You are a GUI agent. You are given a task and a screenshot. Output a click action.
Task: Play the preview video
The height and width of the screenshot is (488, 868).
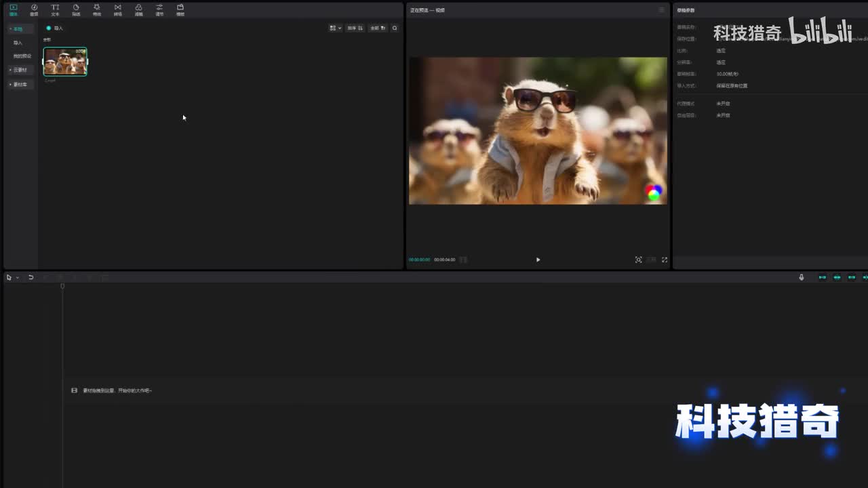click(x=538, y=260)
